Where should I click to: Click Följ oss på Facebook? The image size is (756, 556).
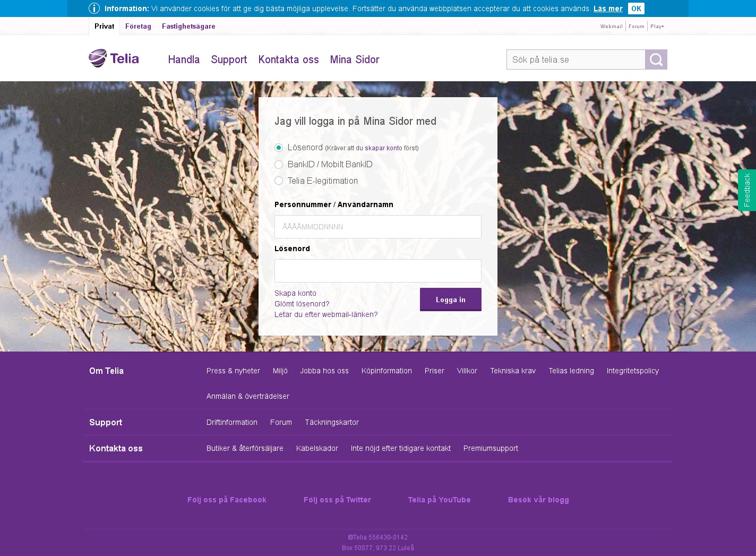coord(227,500)
